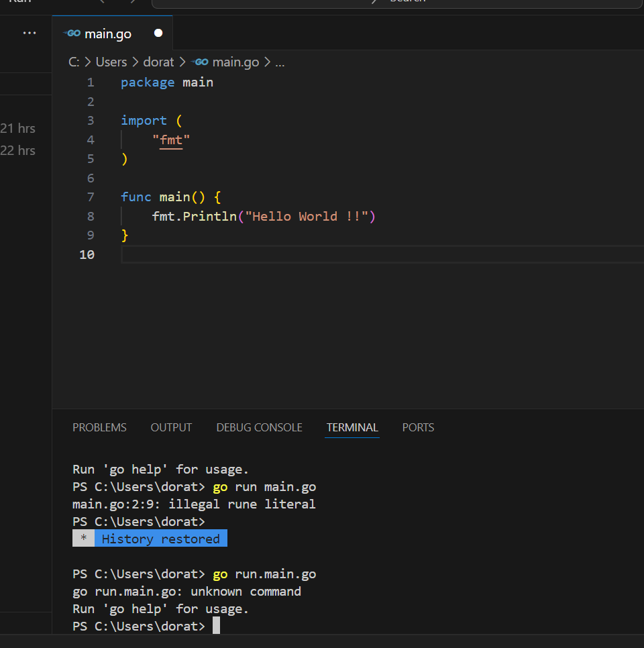Select the 21 hrs sidebar entry
Screen dimensions: 644x648
pos(18,128)
